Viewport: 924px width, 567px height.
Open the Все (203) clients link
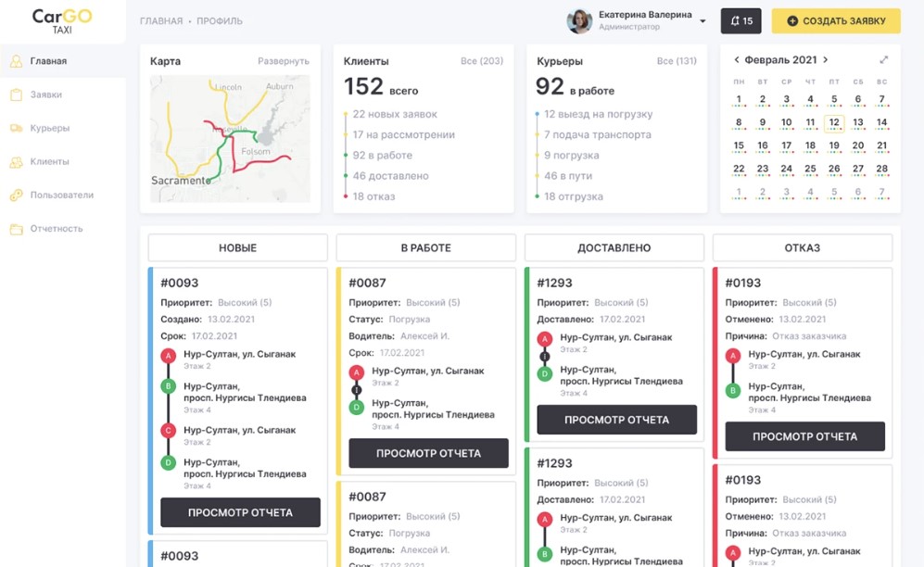(482, 61)
